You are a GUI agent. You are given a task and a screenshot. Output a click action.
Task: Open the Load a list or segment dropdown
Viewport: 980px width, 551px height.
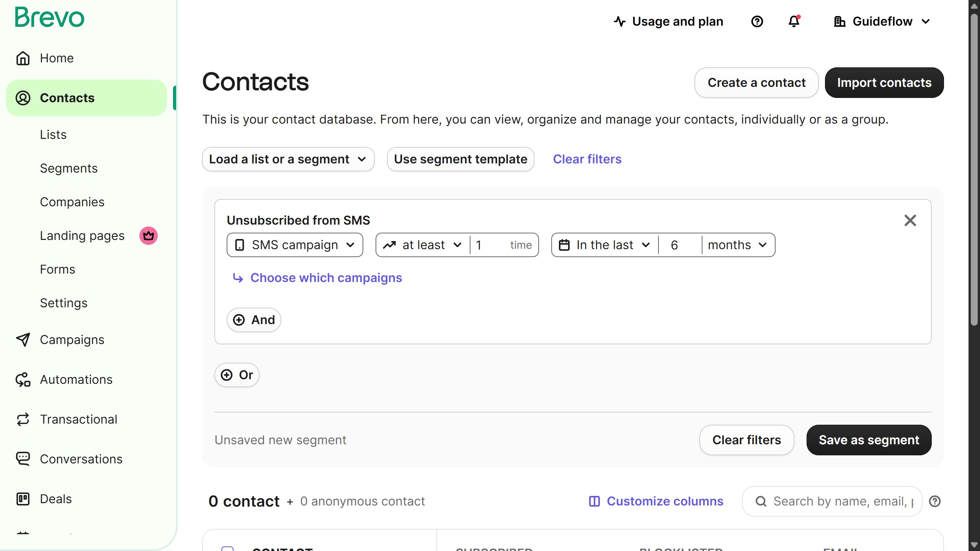[288, 159]
